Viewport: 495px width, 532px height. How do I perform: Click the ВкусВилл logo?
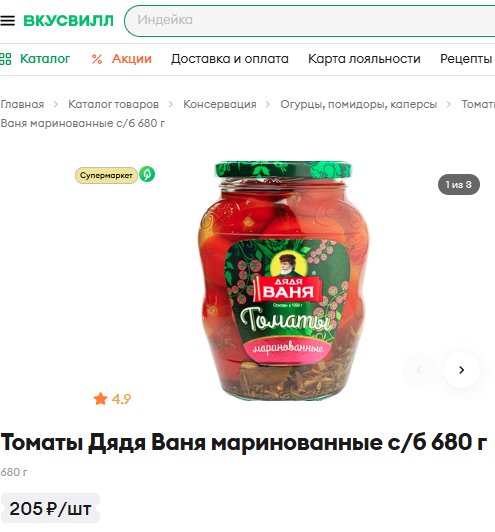pyautogui.click(x=68, y=21)
